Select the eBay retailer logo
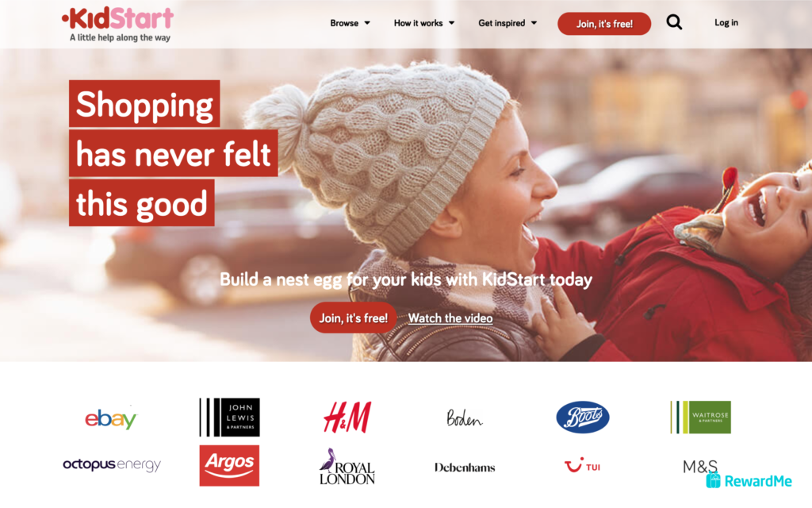Screen dimensions: 812x508 click(111, 418)
